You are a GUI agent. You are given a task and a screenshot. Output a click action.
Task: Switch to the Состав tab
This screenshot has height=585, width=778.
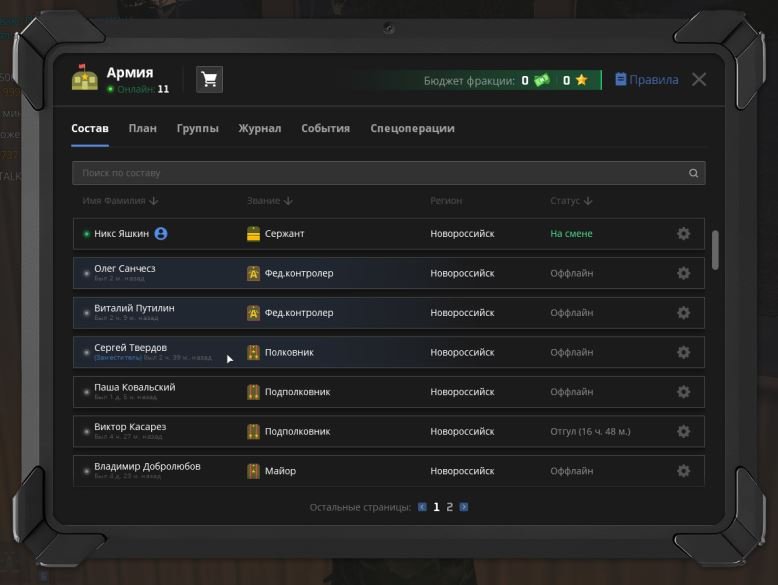pyautogui.click(x=90, y=129)
